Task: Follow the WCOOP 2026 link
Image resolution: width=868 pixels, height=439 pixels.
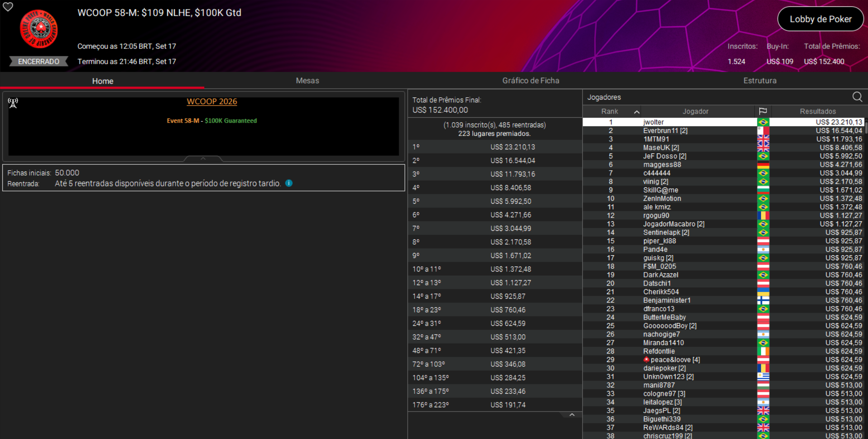Action: [212, 101]
